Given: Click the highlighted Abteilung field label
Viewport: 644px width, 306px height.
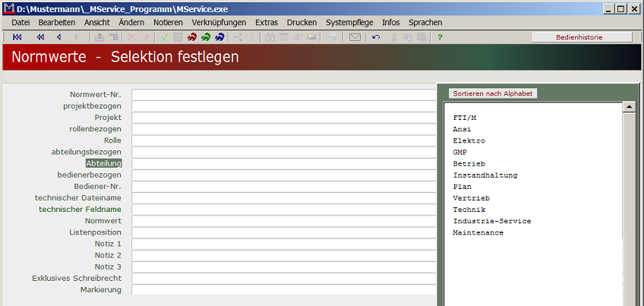Looking at the screenshot, I should [104, 163].
